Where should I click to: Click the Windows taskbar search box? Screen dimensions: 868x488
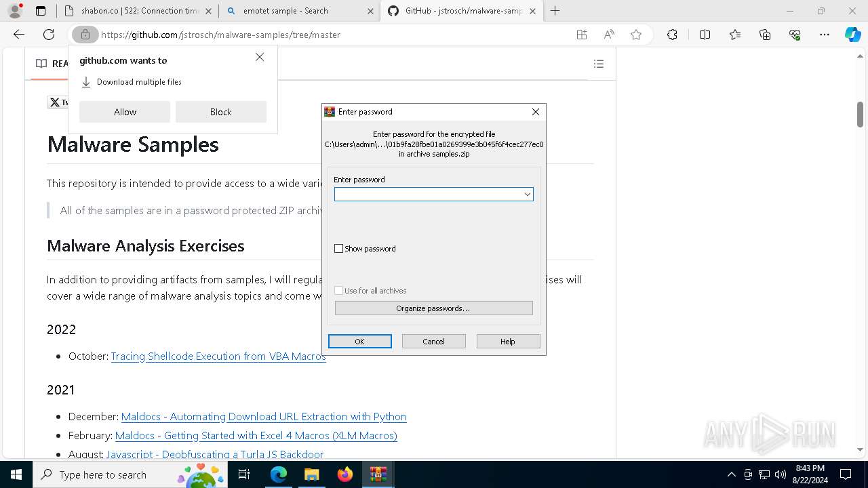(x=130, y=474)
